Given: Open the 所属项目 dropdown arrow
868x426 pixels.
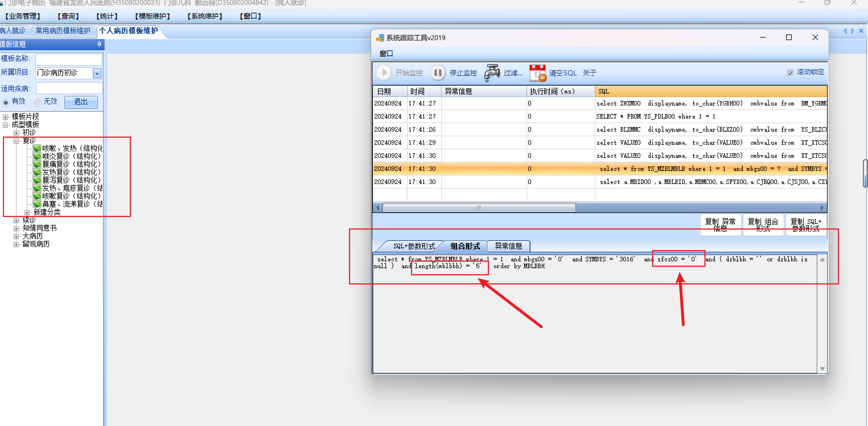Looking at the screenshot, I should coord(97,73).
